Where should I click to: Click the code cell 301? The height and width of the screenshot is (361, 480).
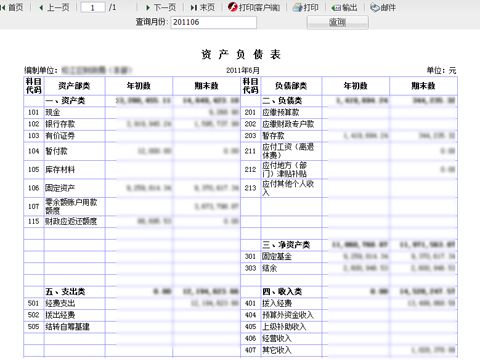pos(250,256)
